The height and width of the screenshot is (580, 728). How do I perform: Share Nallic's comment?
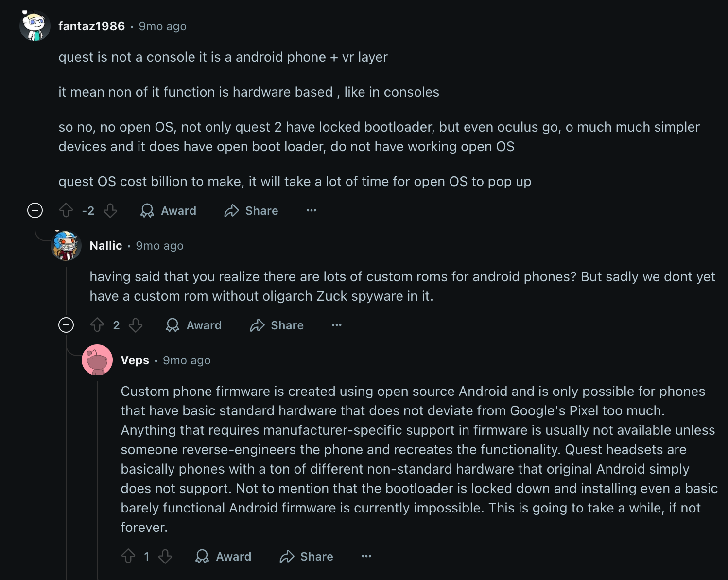coord(277,325)
